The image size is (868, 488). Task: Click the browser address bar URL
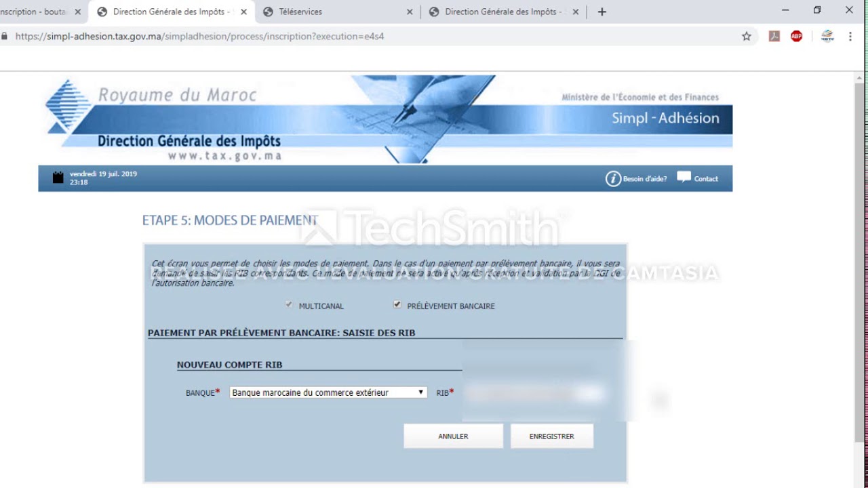(x=199, y=37)
